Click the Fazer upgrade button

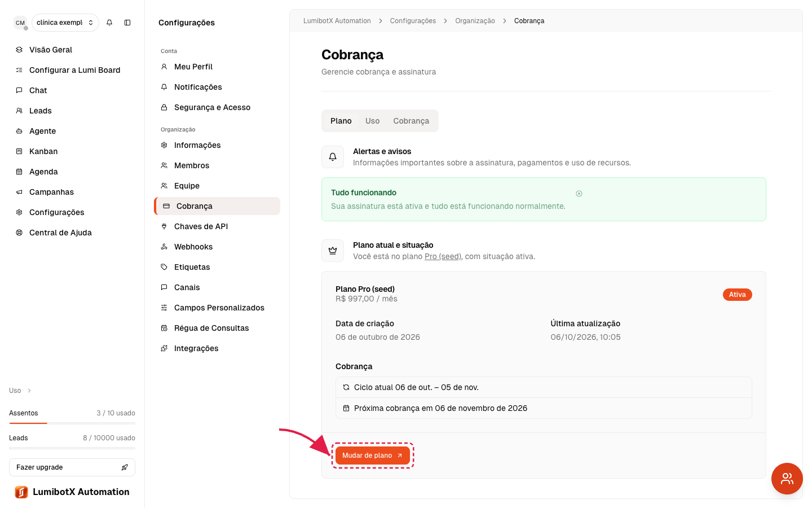pos(72,467)
